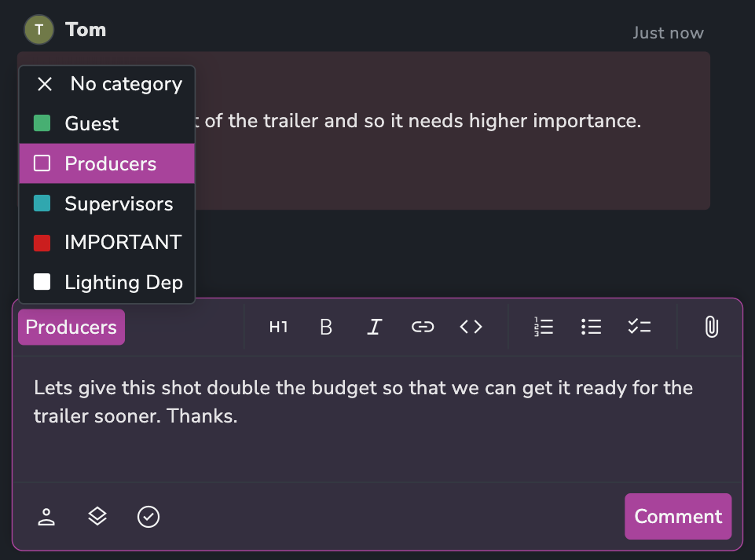This screenshot has width=755, height=560.
Task: Focus the comment text editor field
Action: [377, 419]
